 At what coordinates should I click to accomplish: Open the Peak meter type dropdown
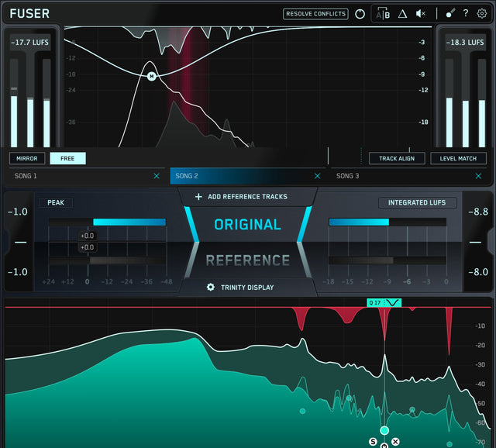[58, 202]
